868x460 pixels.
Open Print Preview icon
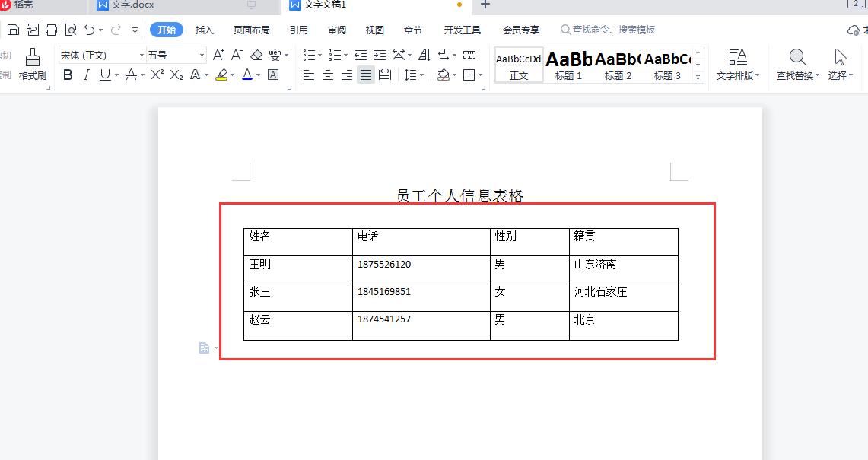tap(70, 30)
